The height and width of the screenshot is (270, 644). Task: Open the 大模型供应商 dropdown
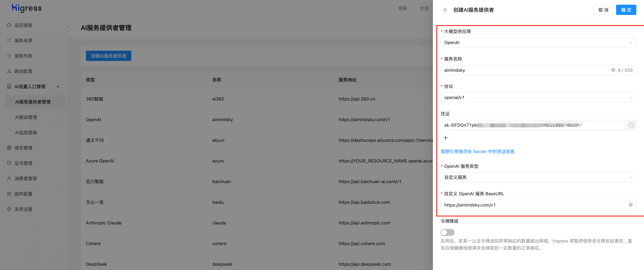538,43
